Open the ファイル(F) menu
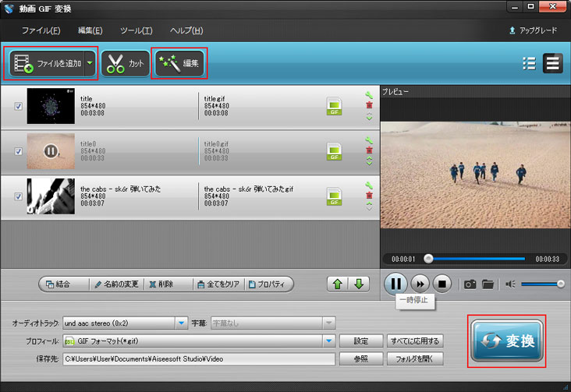The width and height of the screenshot is (571, 392). [x=41, y=30]
